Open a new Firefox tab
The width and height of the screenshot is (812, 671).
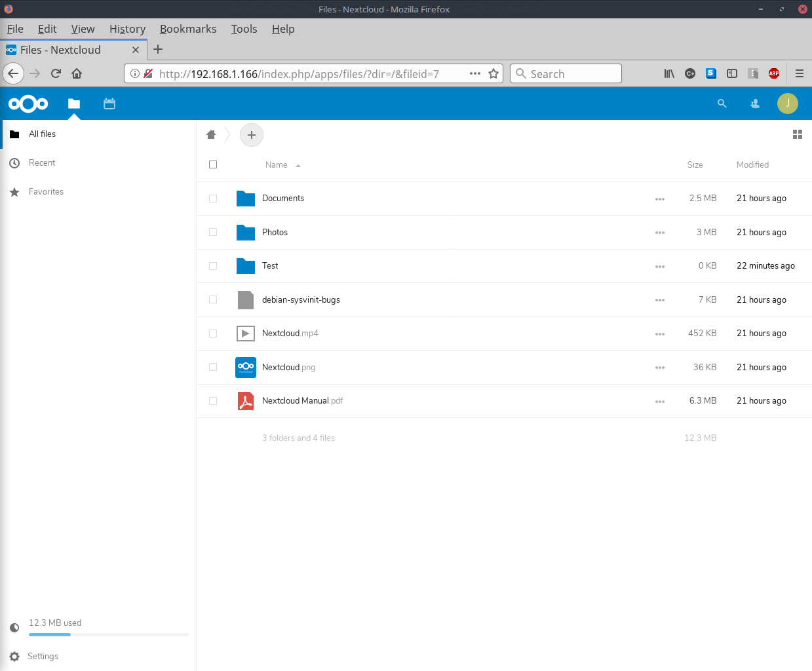click(x=158, y=49)
